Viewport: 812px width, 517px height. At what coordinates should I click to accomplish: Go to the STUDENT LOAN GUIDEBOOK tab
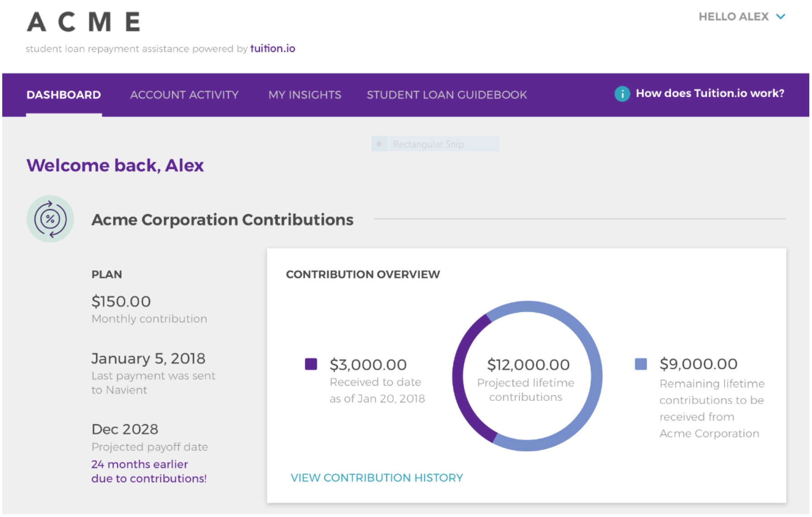pyautogui.click(x=447, y=95)
